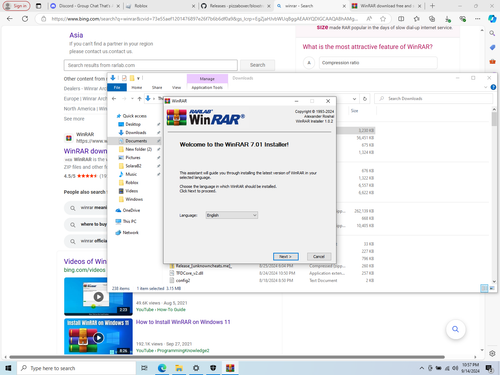
Task: Select the Manage contextual tab in Explorer
Action: tap(207, 79)
